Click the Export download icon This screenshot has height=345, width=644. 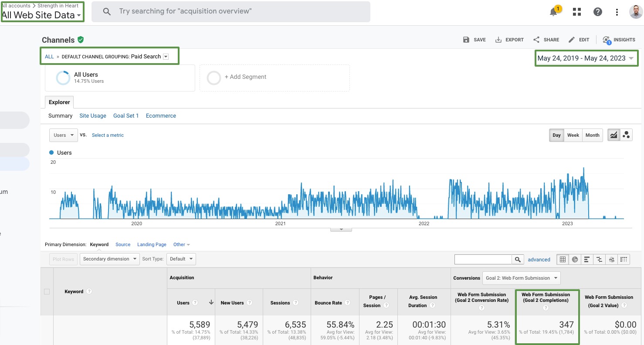pos(498,40)
